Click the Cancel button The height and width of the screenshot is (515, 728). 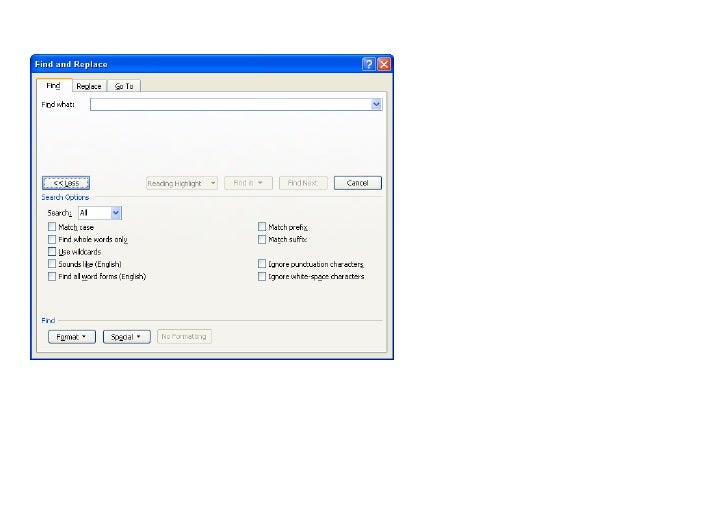coord(358,183)
